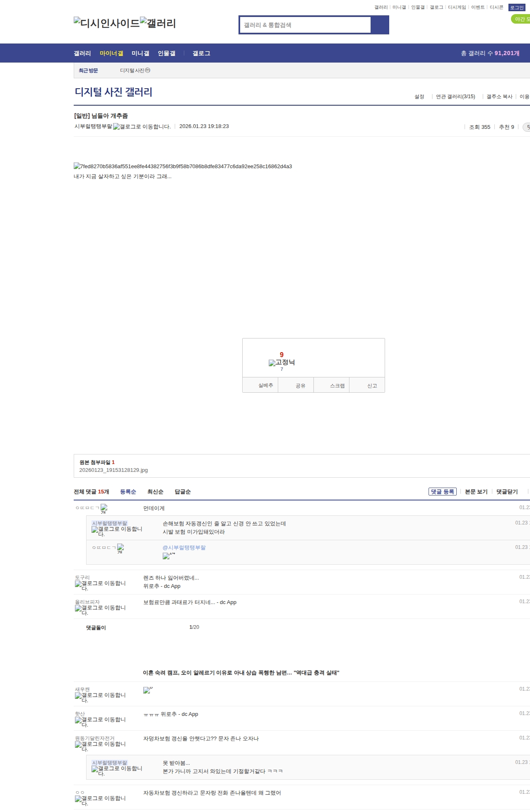Viewport: 530px width, 812px height.
Task: Click the dccon image in 새우캔's comment
Action: [147, 690]
